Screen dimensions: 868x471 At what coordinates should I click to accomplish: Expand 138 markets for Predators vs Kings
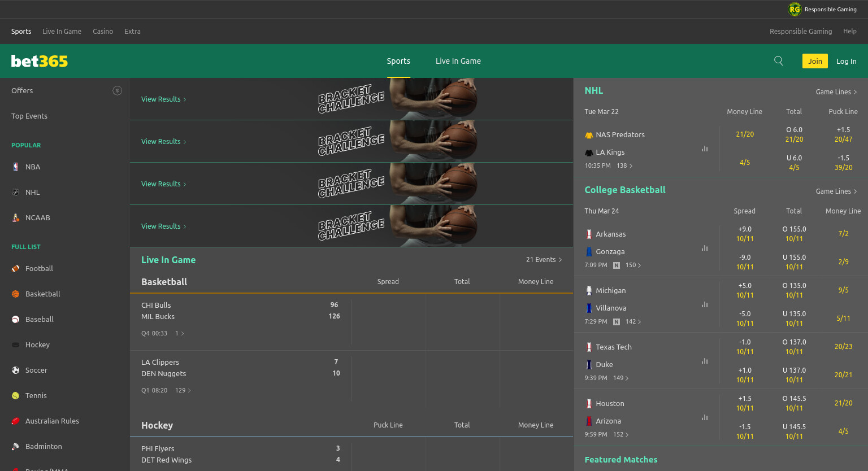click(x=624, y=166)
